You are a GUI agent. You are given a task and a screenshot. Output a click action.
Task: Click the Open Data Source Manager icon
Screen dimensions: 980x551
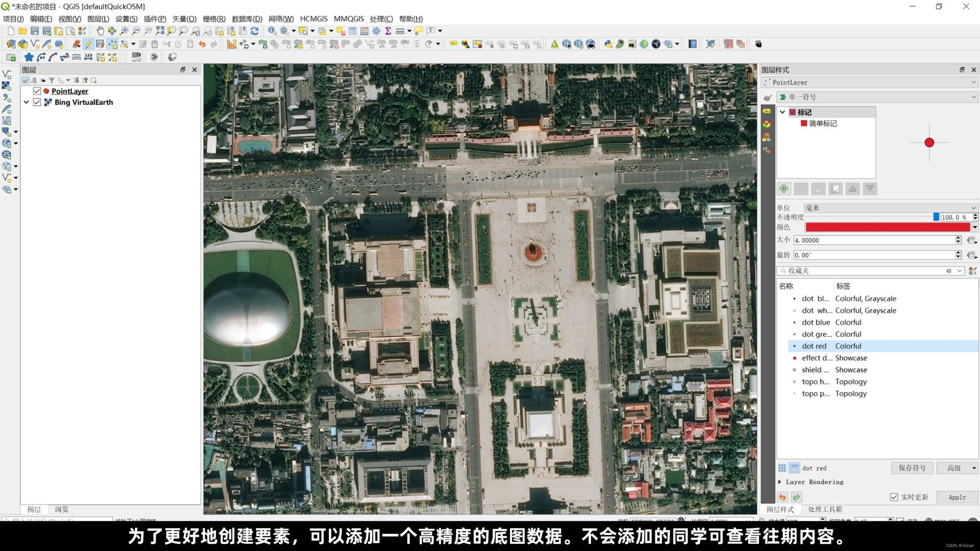pyautogui.click(x=11, y=44)
